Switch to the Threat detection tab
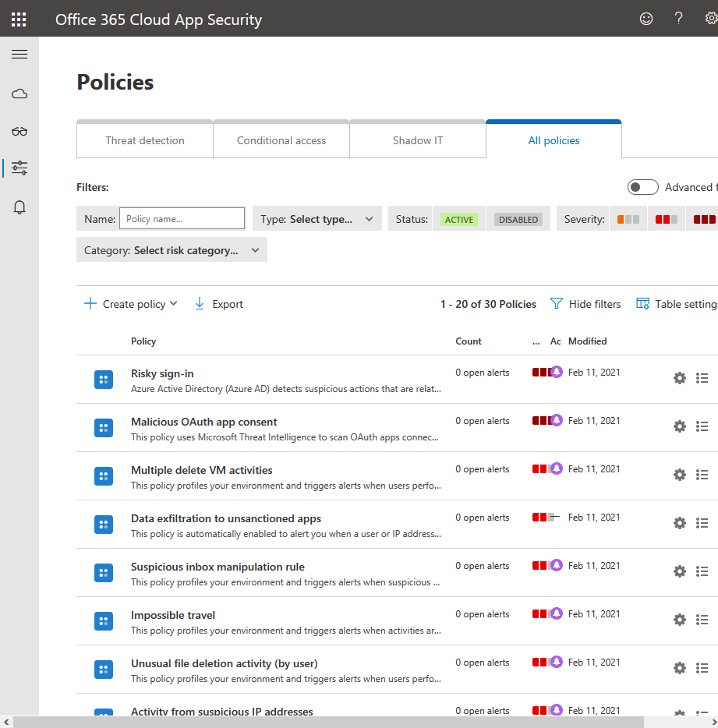718x728 pixels. 145,140
